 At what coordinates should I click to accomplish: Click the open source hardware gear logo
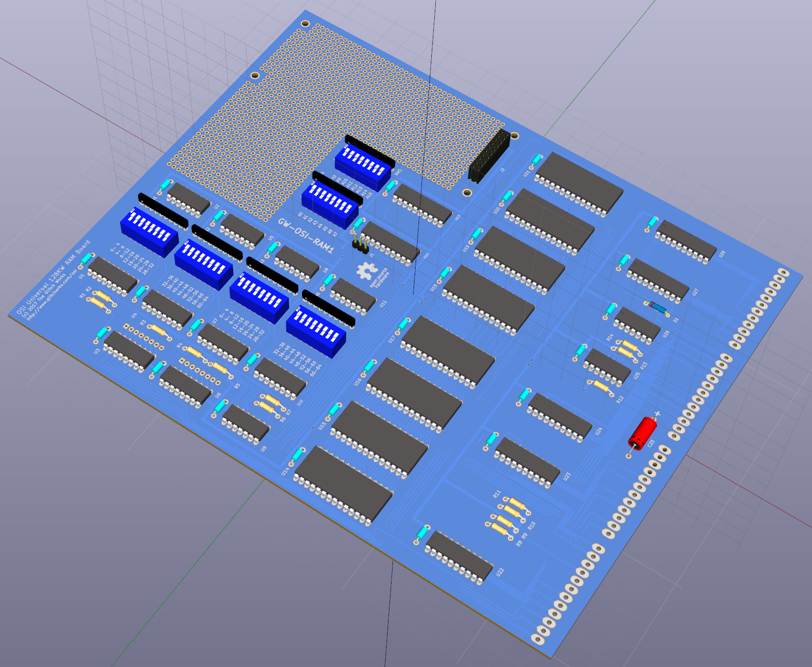tap(366, 272)
